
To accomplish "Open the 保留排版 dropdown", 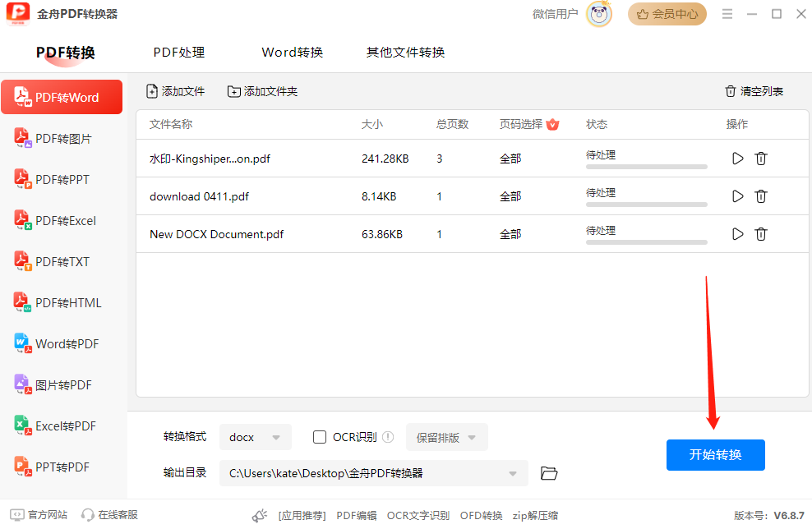I will (x=446, y=437).
